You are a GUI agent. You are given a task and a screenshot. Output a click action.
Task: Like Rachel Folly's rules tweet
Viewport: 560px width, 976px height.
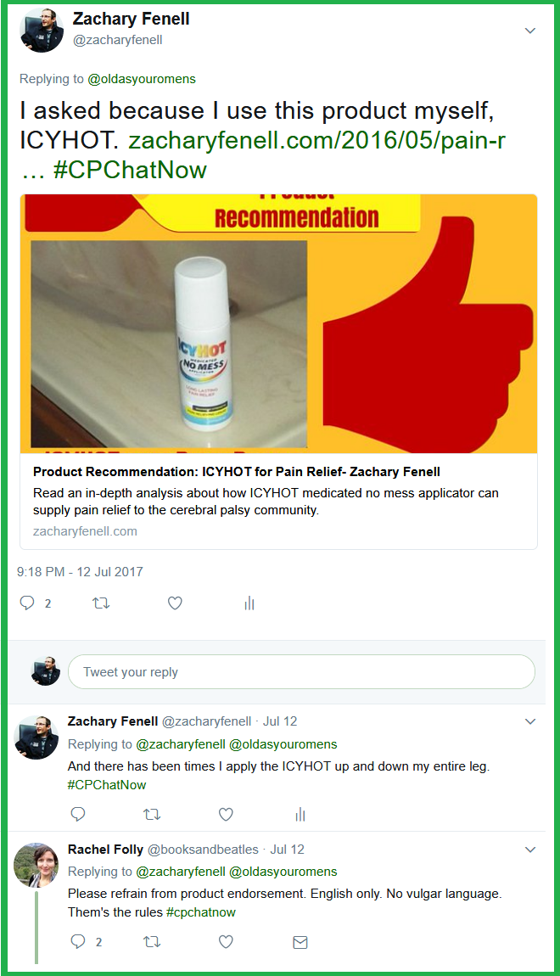pos(226,942)
